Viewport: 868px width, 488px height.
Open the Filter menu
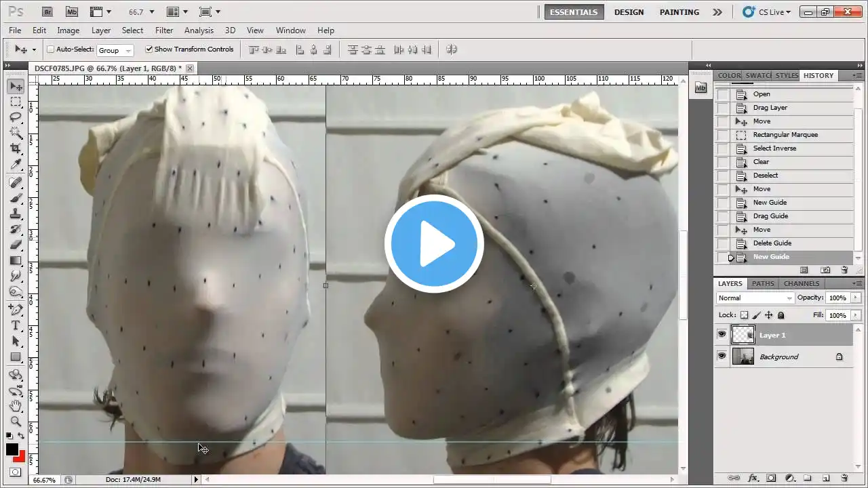point(164,30)
